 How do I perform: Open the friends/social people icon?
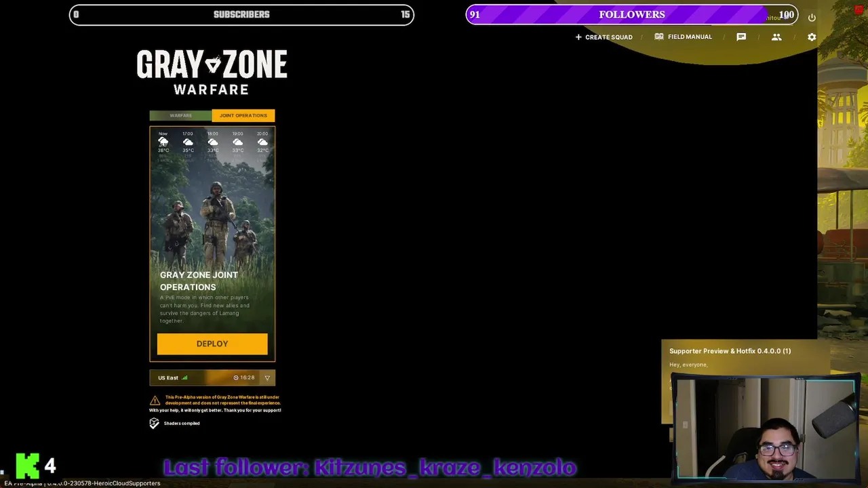pos(776,37)
